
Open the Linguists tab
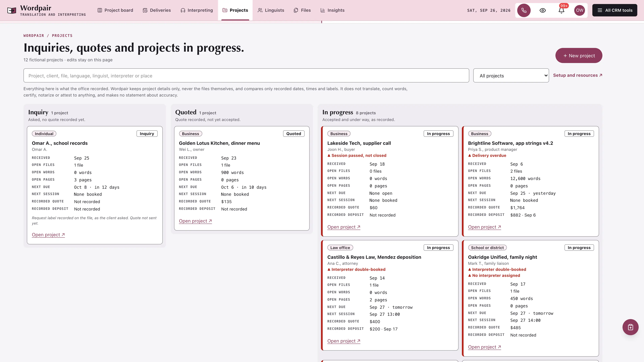click(x=271, y=10)
